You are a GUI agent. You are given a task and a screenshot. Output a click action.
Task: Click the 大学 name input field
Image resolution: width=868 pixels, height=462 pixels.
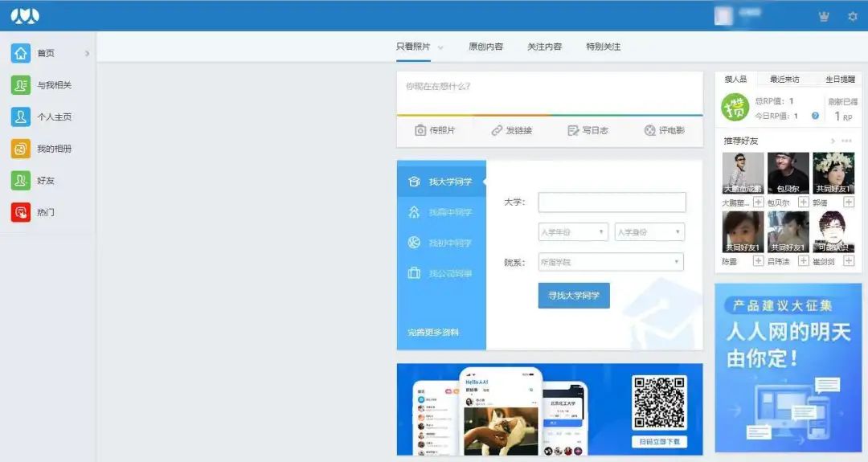(612, 202)
